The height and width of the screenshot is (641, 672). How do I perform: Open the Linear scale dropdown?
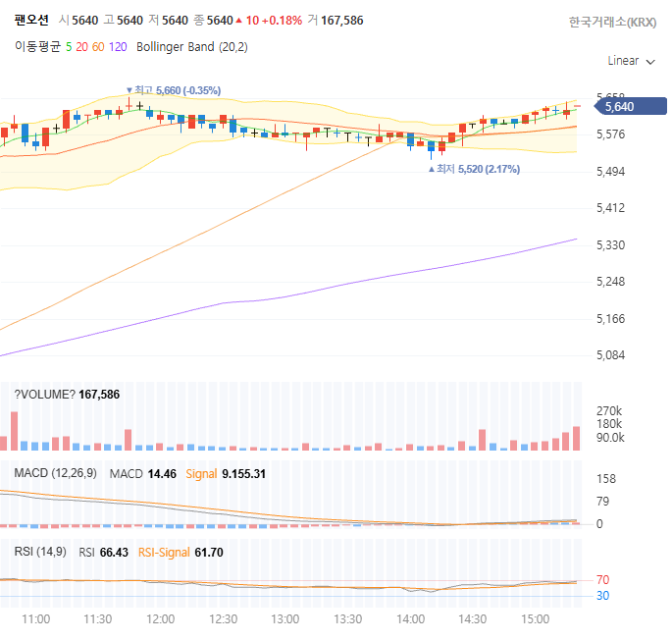[x=631, y=61]
